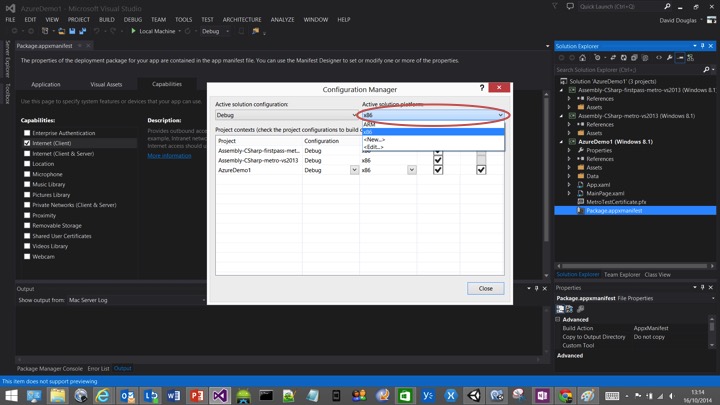Open the BUILD menu
The height and width of the screenshot is (405, 720).
107,19
